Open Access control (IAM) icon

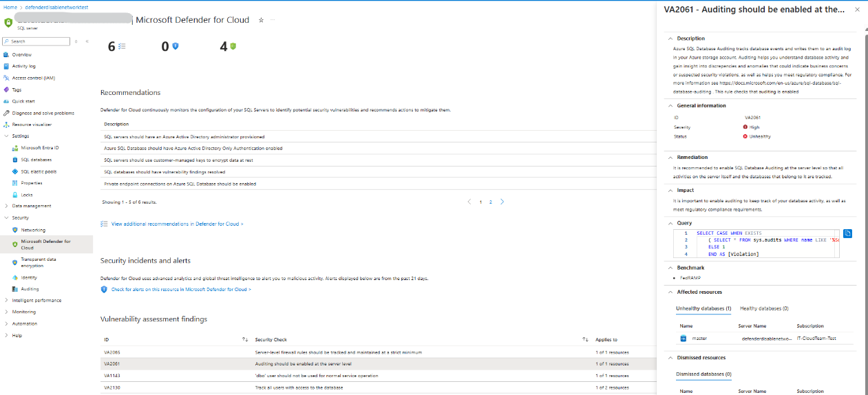pyautogui.click(x=6, y=78)
